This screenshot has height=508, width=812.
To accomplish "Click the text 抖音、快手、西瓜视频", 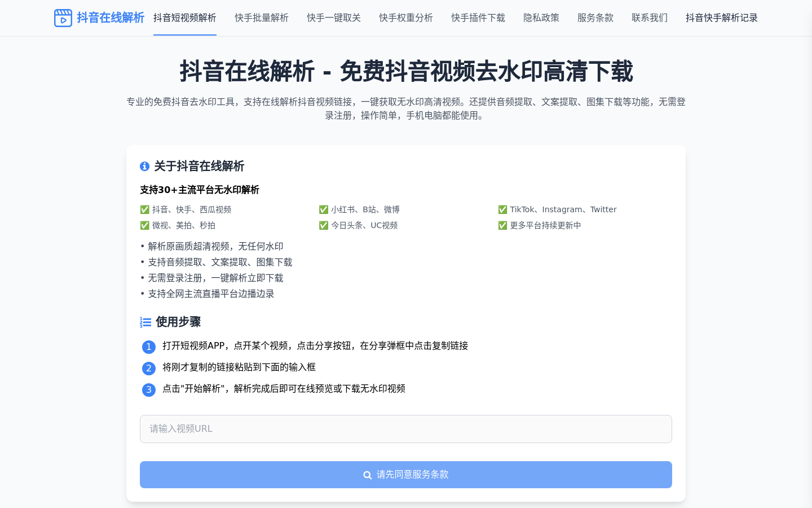I will 192,209.
